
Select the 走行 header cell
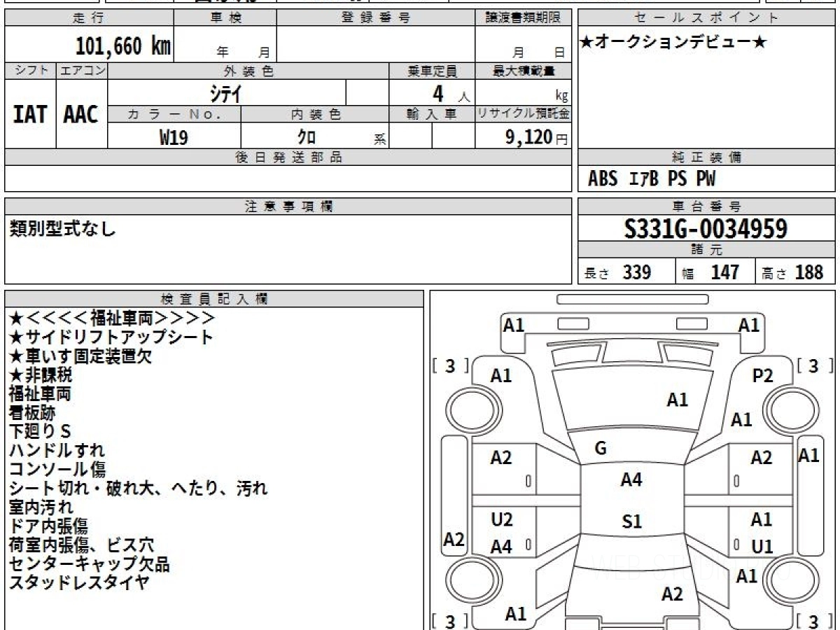(89, 18)
